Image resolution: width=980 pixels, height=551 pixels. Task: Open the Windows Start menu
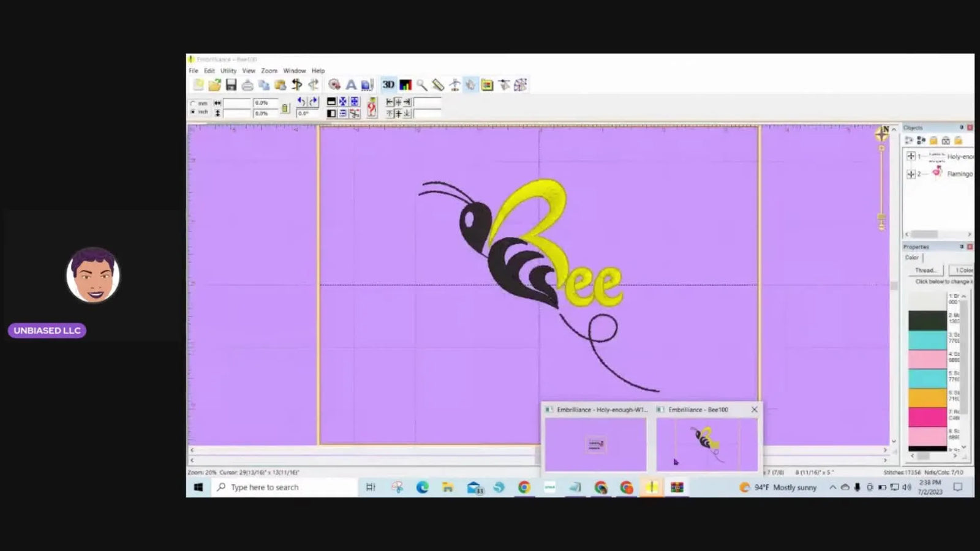pos(198,487)
